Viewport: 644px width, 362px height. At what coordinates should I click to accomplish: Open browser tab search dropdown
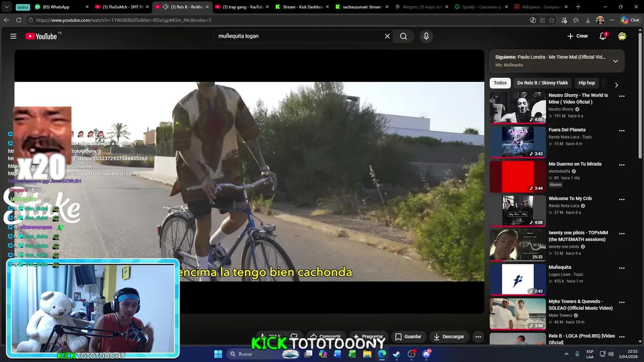(x=7, y=7)
